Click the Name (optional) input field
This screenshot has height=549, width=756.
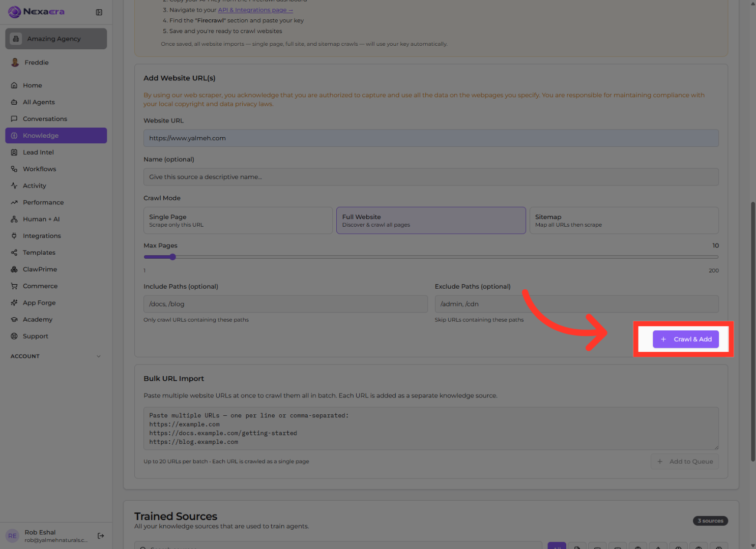[431, 177]
